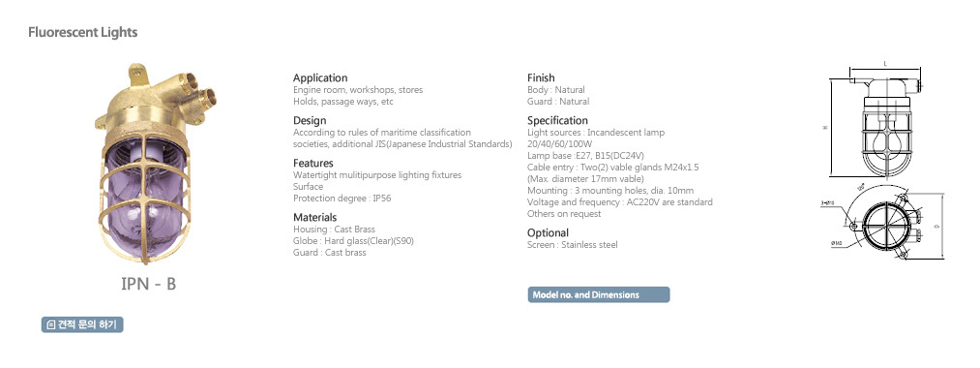Click the Voltage and frequency AC220V line
Screen dimensions: 980x368
(620, 202)
